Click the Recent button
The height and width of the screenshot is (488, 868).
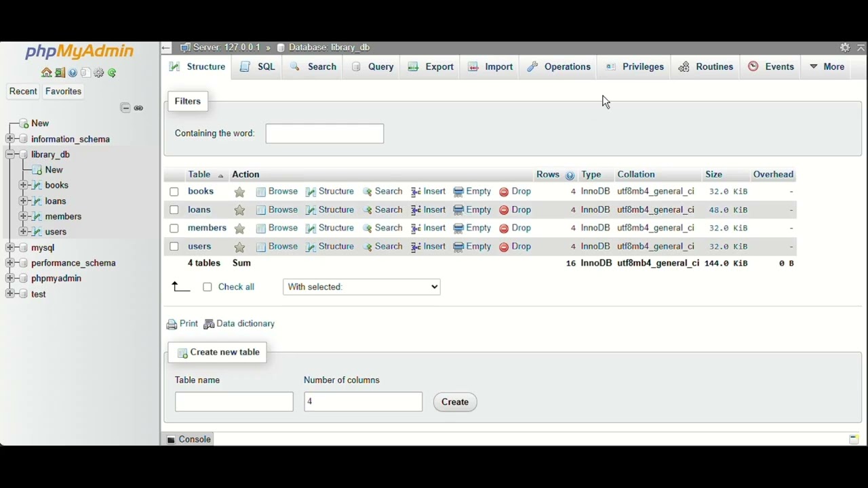click(x=23, y=91)
